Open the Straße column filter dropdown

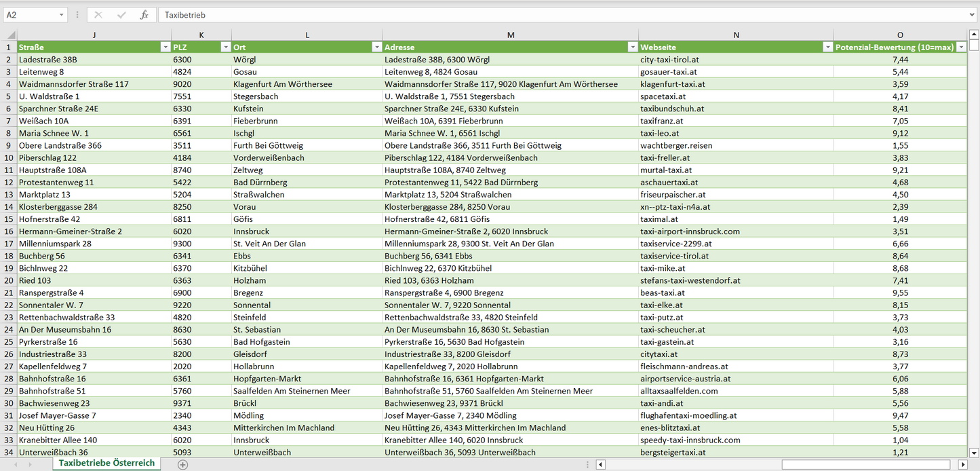click(x=165, y=48)
